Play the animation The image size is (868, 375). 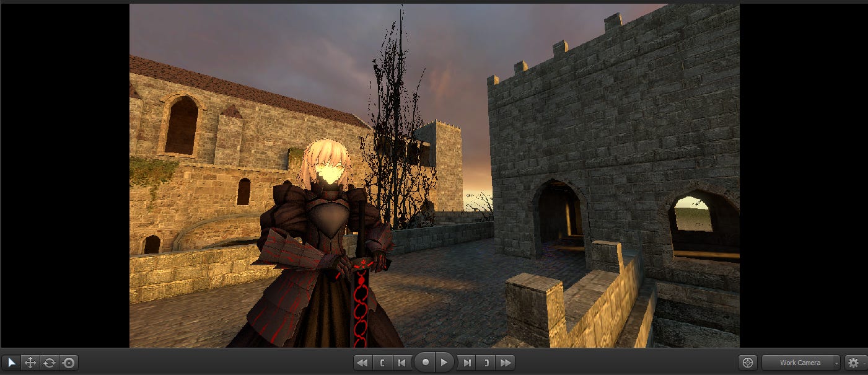coord(444,363)
